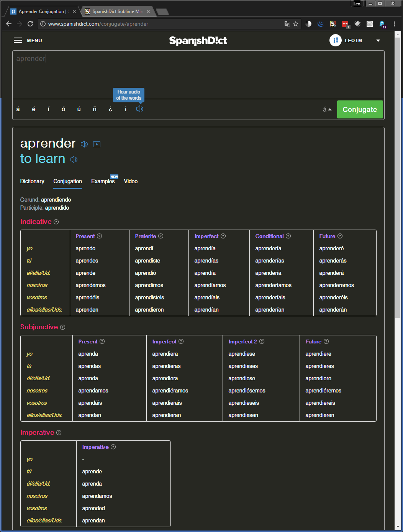403x532 pixels.
Task: Hear audio pronunciation of "to learn"
Action: (74, 159)
